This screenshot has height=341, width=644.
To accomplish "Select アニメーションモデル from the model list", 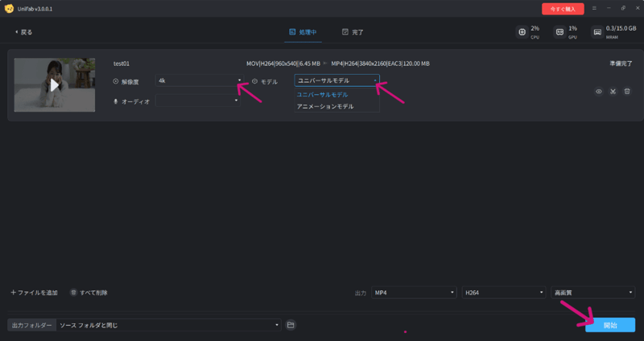I will click(x=325, y=106).
